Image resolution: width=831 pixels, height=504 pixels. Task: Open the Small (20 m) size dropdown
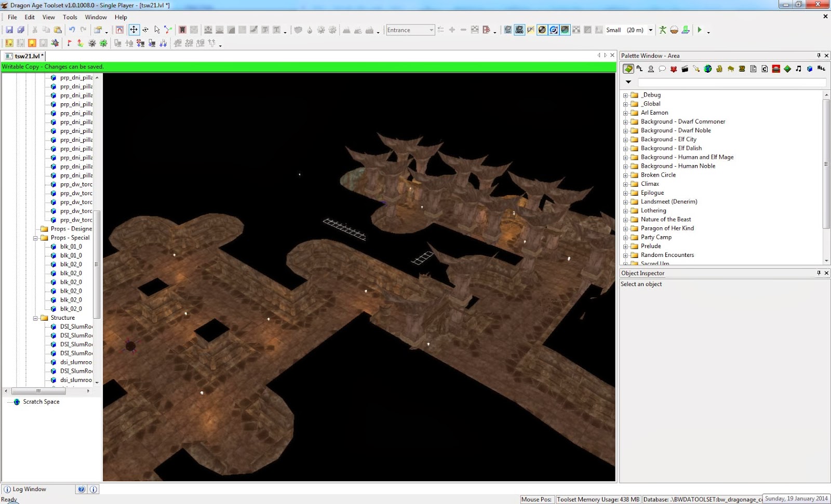650,30
